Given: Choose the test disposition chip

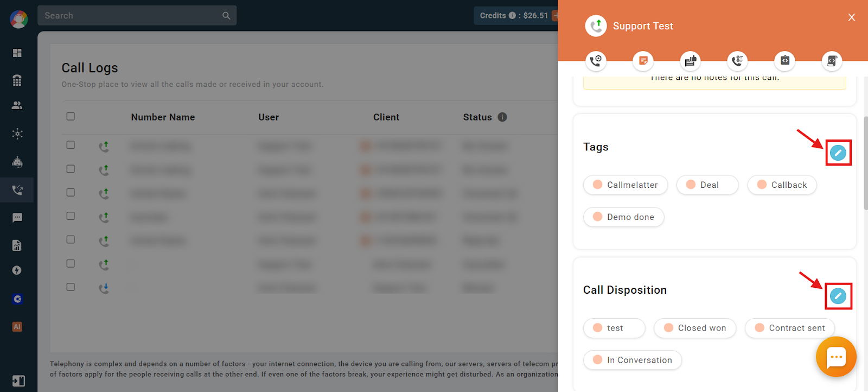Looking at the screenshot, I should point(614,328).
